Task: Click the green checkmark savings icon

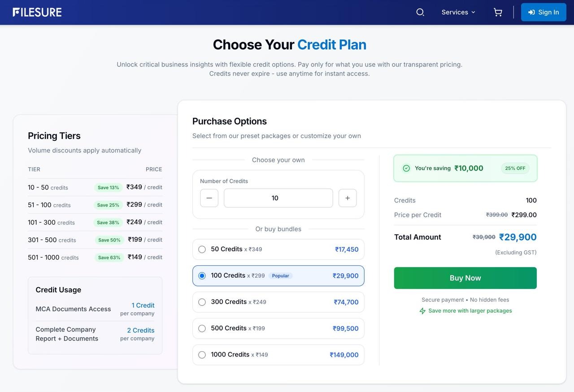Action: [x=406, y=168]
